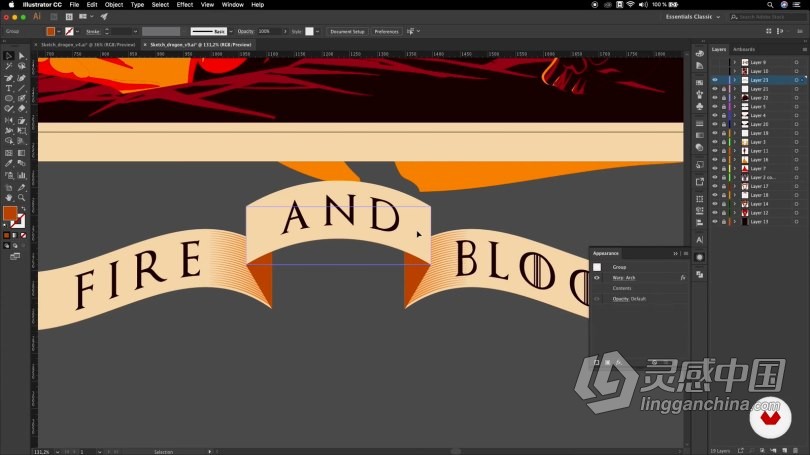Click Warp: Arch effect link
Image resolution: width=810 pixels, height=455 pixels.
click(x=624, y=278)
